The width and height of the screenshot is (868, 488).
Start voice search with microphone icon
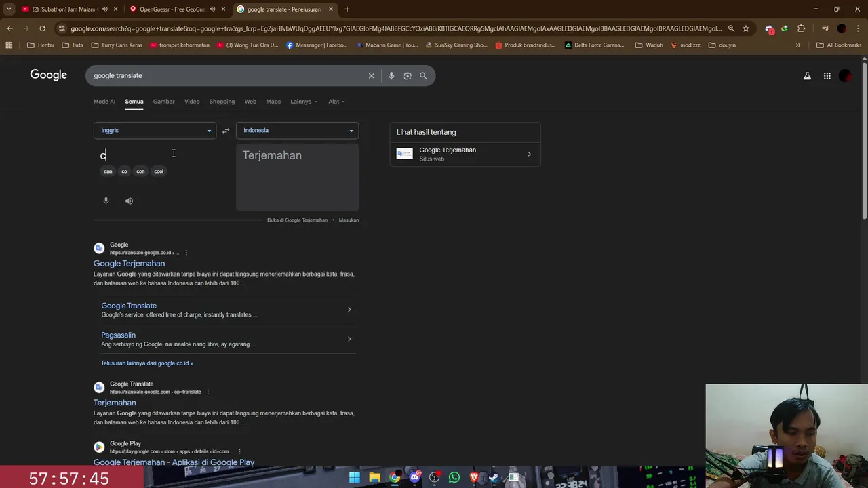391,75
